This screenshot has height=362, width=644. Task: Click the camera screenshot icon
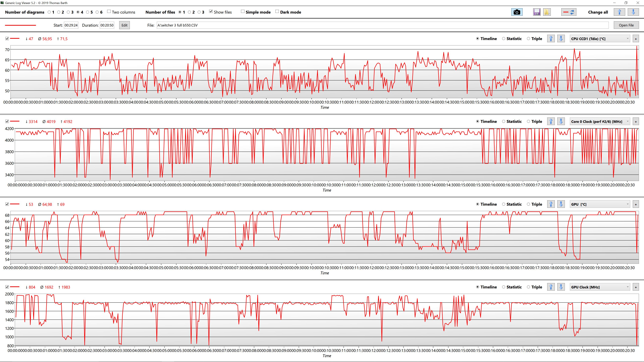[517, 12]
